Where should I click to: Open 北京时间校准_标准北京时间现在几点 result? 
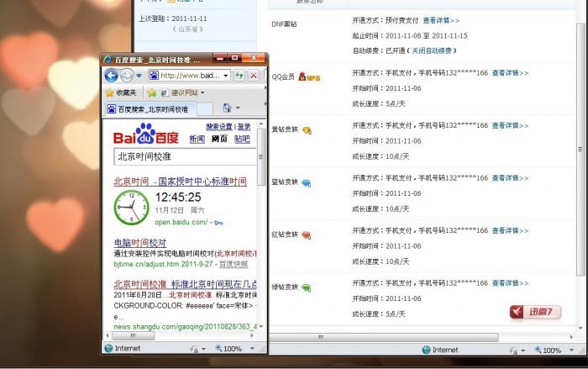186,284
